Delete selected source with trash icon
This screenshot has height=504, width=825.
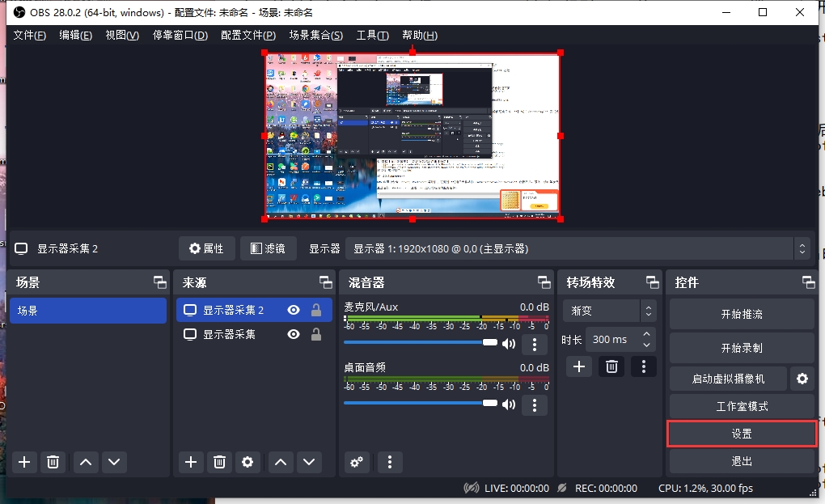coord(218,462)
